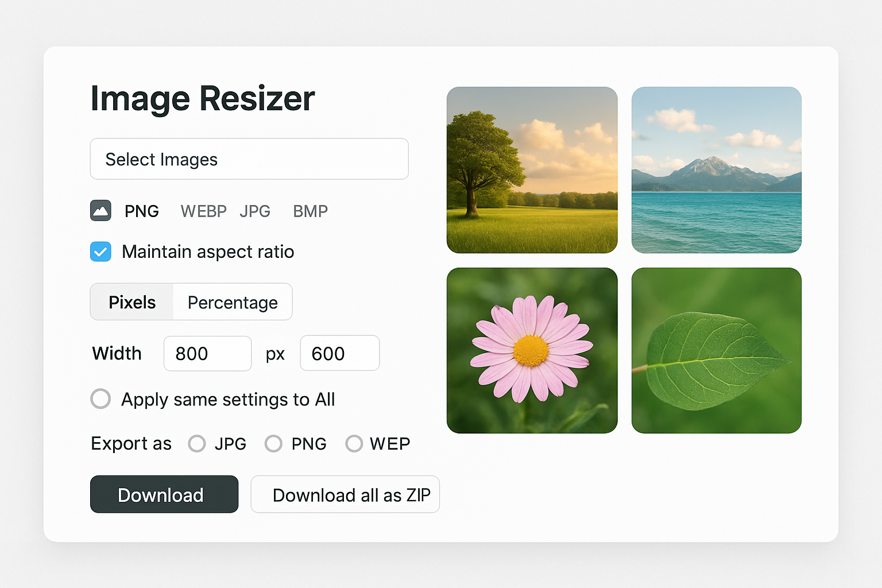The width and height of the screenshot is (882, 588).
Task: Select the WEBP format option
Action: pyautogui.click(x=203, y=211)
